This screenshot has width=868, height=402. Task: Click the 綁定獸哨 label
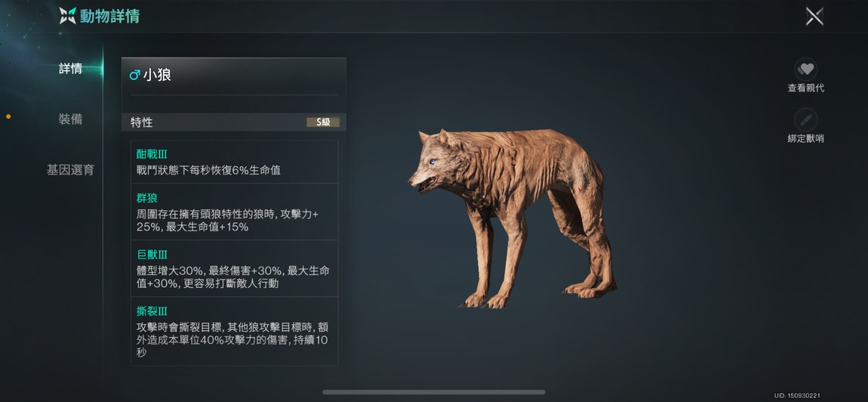pyautogui.click(x=806, y=138)
